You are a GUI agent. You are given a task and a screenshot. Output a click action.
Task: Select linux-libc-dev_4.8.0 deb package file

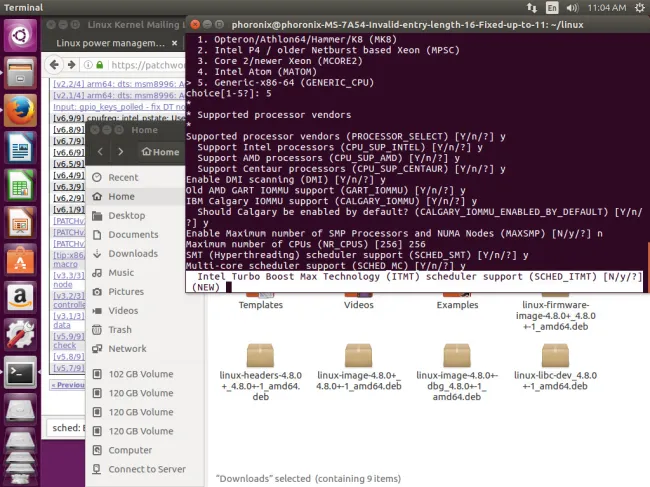pyautogui.click(x=555, y=367)
